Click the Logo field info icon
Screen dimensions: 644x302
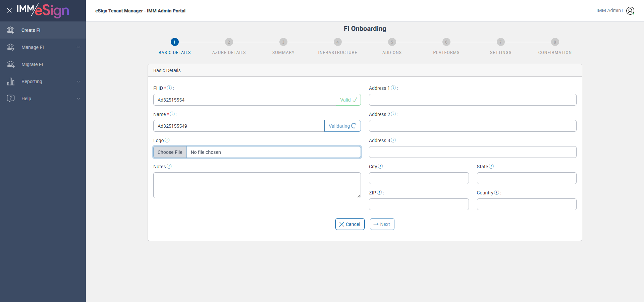(167, 140)
